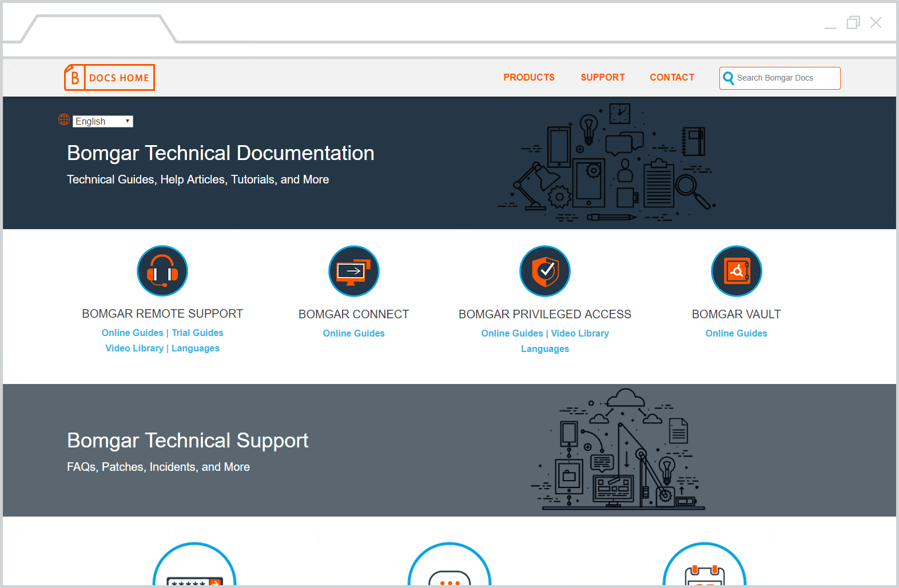
Task: Open Bomgar Connect Online Guides
Action: click(x=354, y=333)
